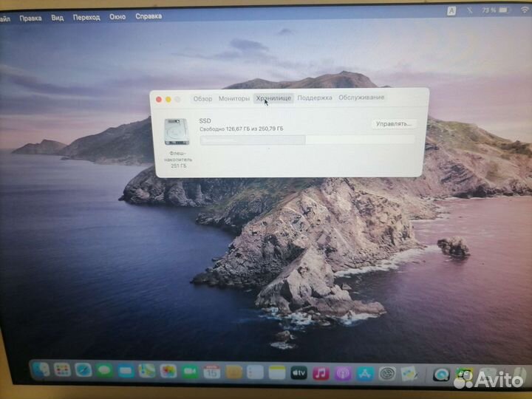This screenshot has height=399, width=532.
Task: Open Calendar showing 15 in Dock
Action: click(212, 372)
